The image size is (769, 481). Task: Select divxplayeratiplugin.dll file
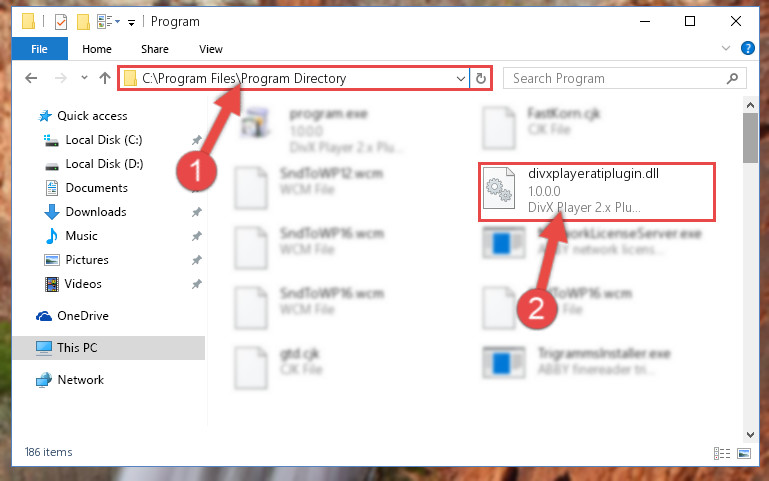point(596,192)
